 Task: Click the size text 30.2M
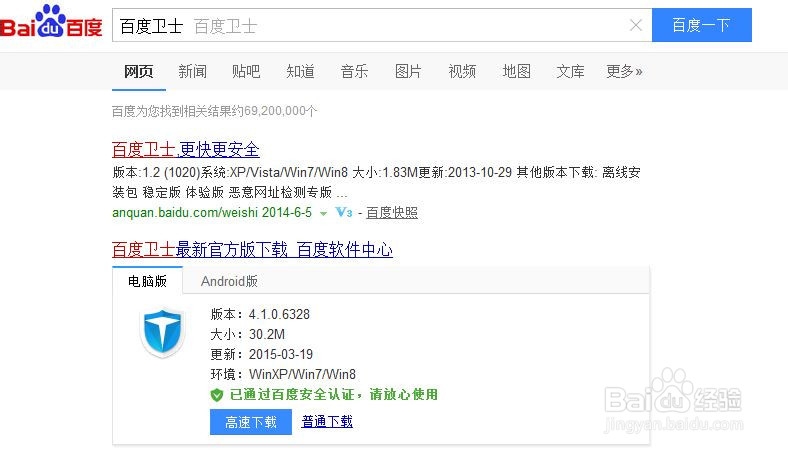pos(267,334)
